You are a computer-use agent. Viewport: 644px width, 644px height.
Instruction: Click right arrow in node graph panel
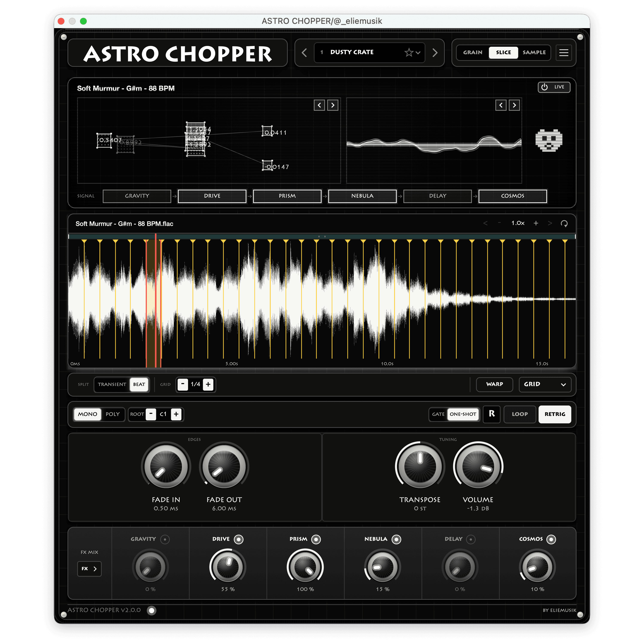pos(333,105)
